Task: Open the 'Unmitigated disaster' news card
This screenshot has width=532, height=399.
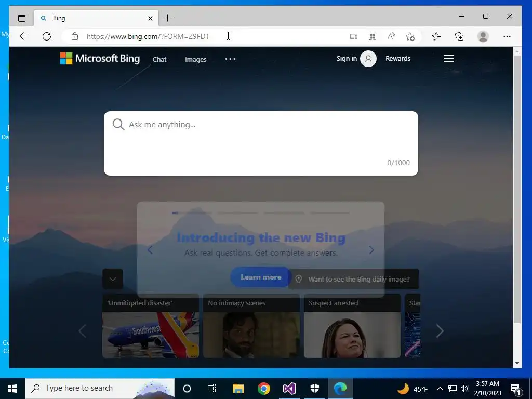Action: point(151,326)
